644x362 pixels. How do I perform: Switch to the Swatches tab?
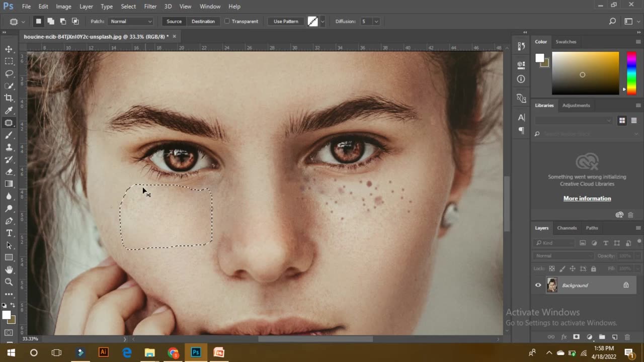(566, 42)
